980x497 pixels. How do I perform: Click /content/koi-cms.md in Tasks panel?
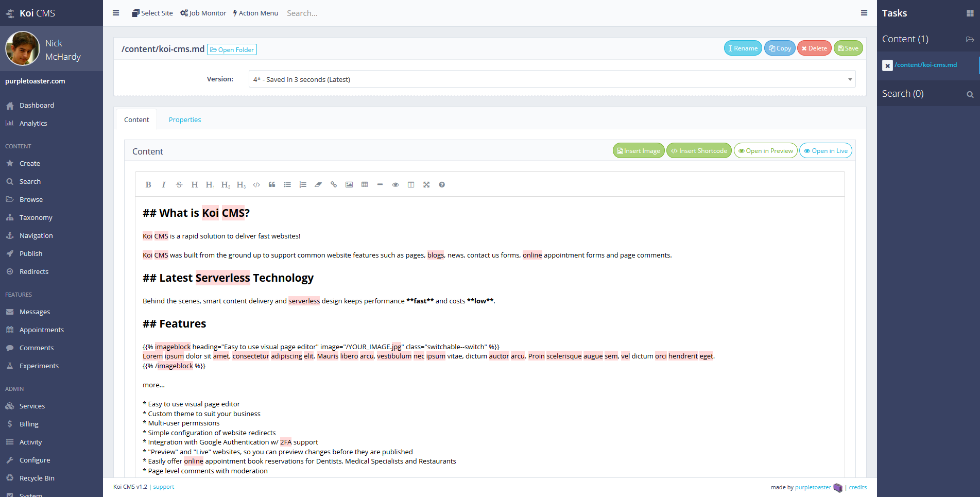click(925, 65)
